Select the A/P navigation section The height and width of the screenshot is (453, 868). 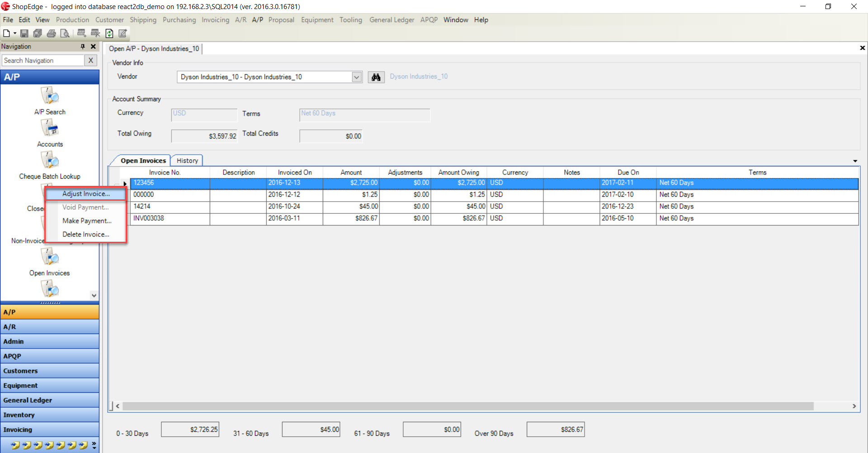[x=50, y=312]
